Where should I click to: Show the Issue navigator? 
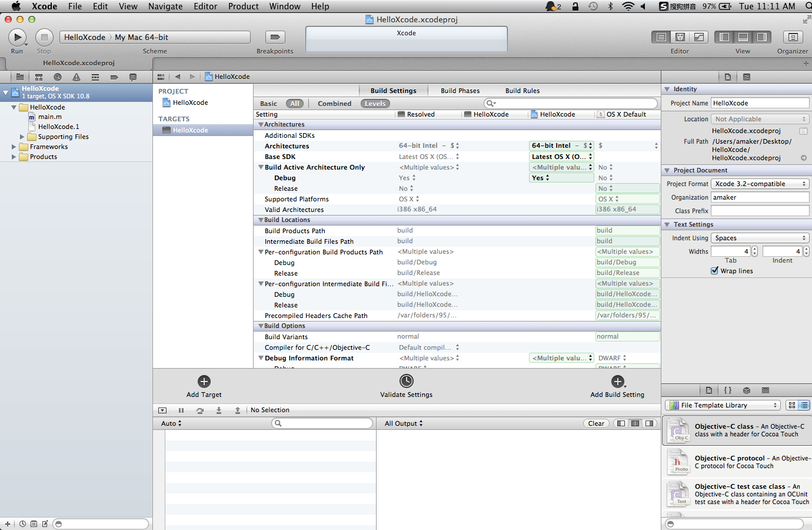[x=76, y=77]
